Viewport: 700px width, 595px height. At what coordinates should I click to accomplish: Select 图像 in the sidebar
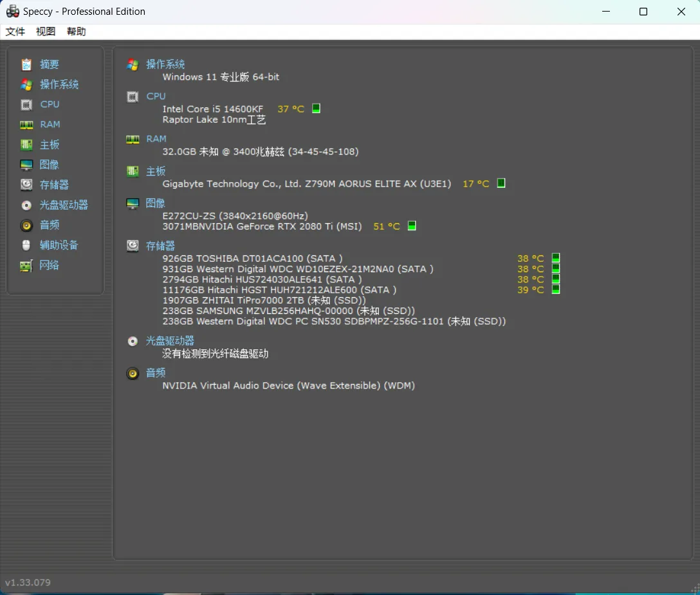coord(49,165)
